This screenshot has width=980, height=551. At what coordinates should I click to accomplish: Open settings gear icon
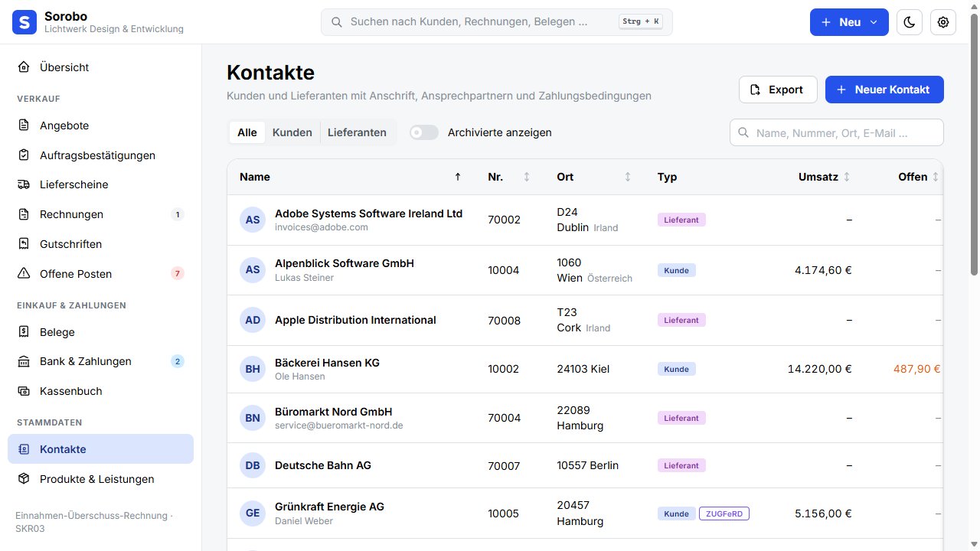coord(943,22)
